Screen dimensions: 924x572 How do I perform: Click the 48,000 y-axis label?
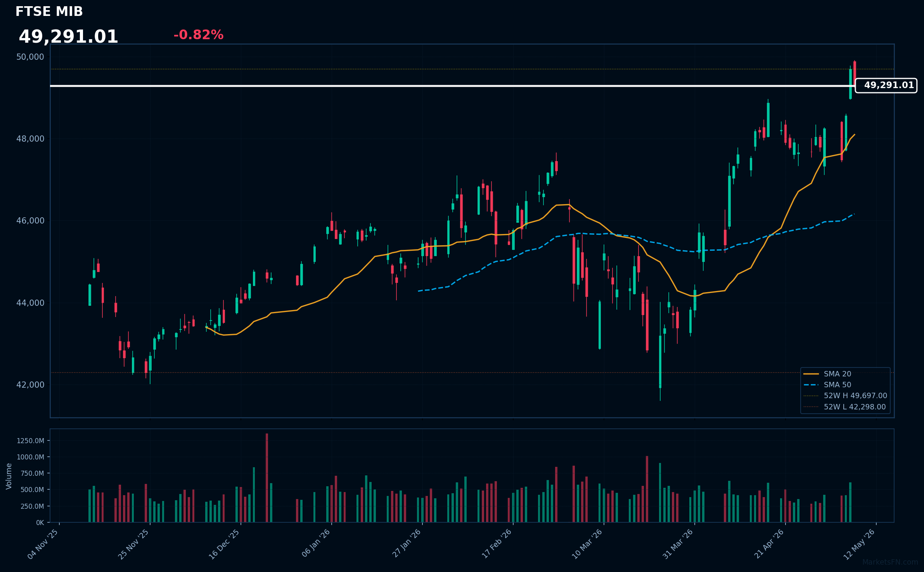pyautogui.click(x=30, y=139)
